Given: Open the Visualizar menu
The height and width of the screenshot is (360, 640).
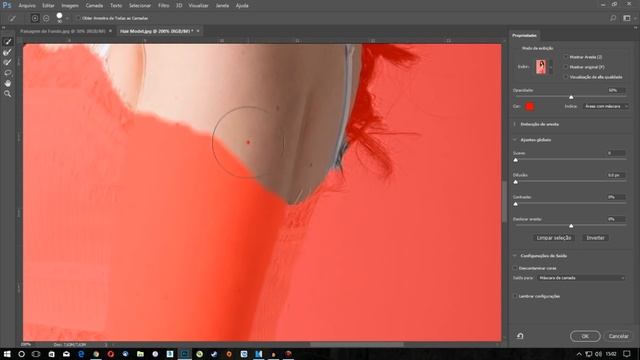Looking at the screenshot, I should click(198, 6).
